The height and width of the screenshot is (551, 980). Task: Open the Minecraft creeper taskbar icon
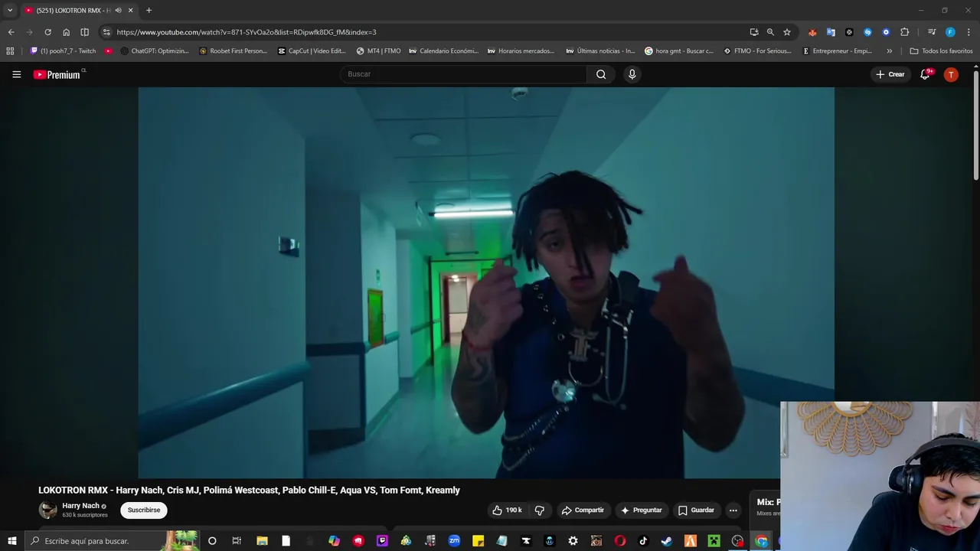[x=714, y=541]
